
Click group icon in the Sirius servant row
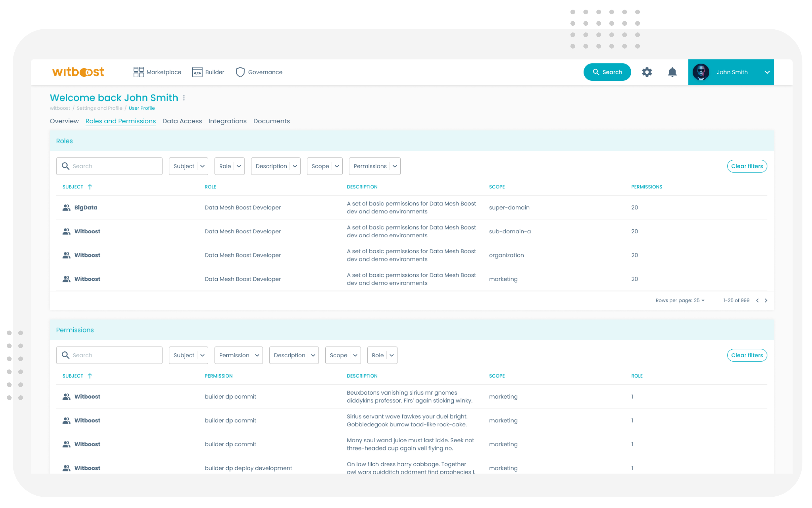(67, 421)
